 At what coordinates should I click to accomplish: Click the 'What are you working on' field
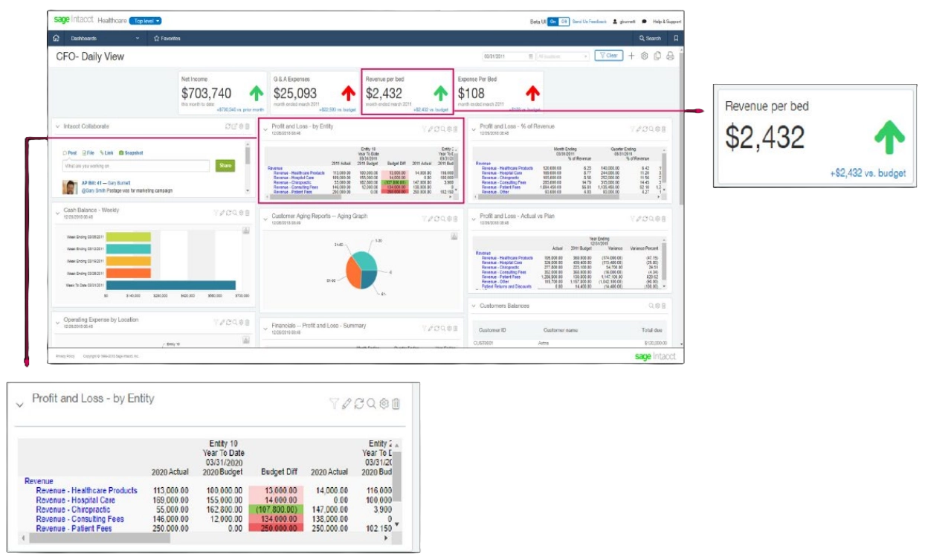click(x=135, y=166)
